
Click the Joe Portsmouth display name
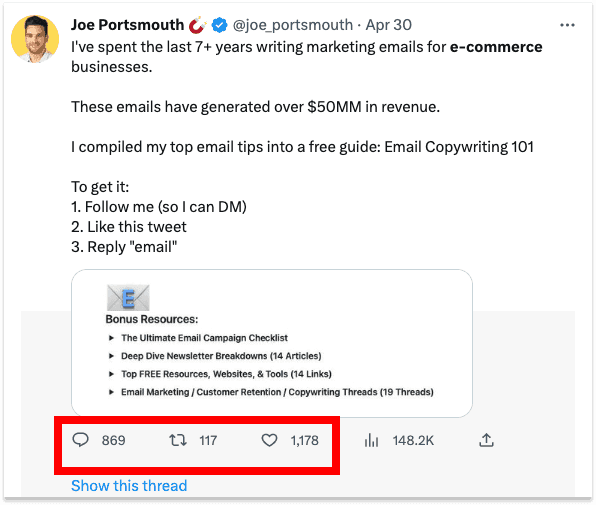[x=127, y=25]
